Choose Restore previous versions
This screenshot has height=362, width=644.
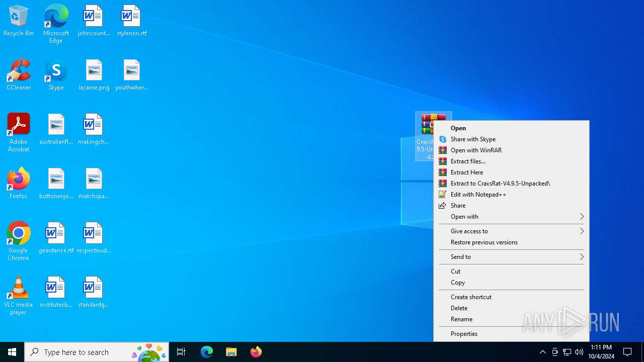coord(511,242)
